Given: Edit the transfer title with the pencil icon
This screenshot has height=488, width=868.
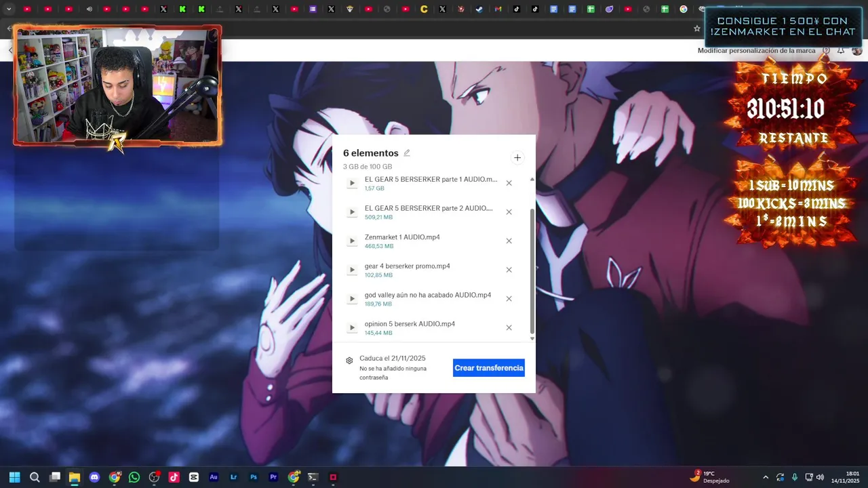Looking at the screenshot, I should [407, 153].
